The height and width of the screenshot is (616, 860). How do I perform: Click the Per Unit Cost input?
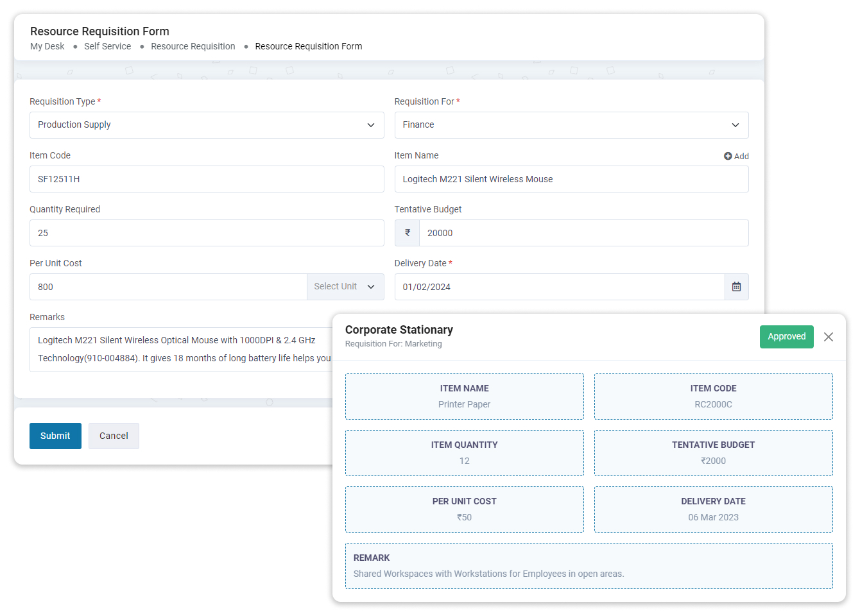coord(168,287)
